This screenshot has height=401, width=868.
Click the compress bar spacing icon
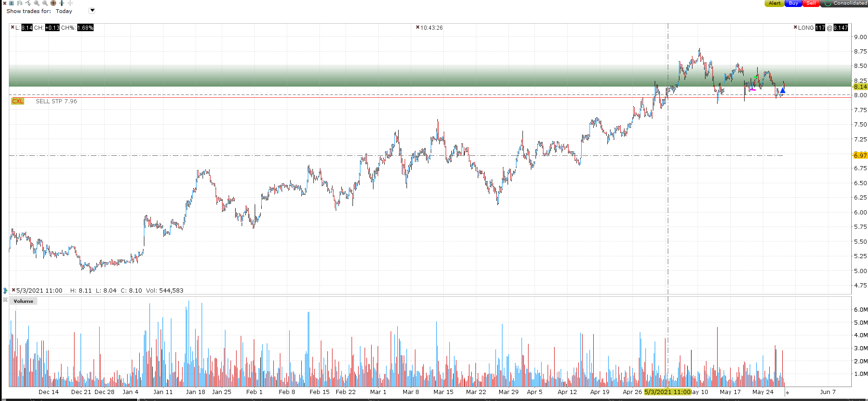pos(70,3)
